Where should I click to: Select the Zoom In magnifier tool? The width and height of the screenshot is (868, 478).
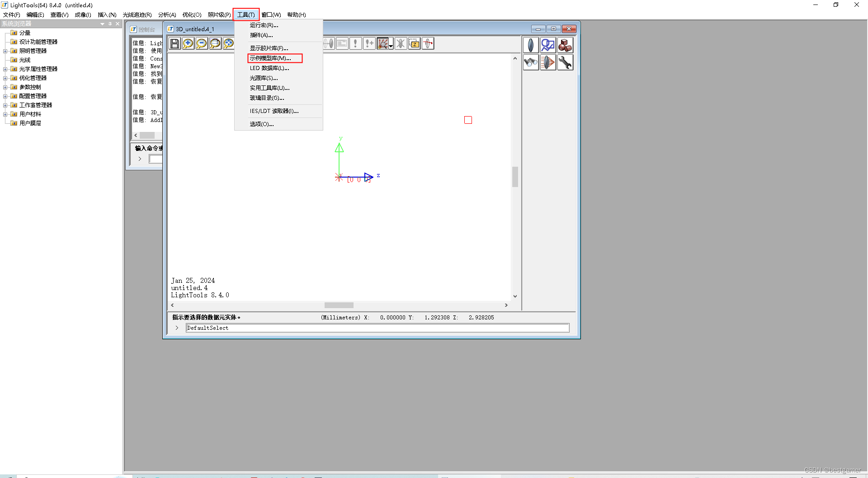(x=188, y=43)
